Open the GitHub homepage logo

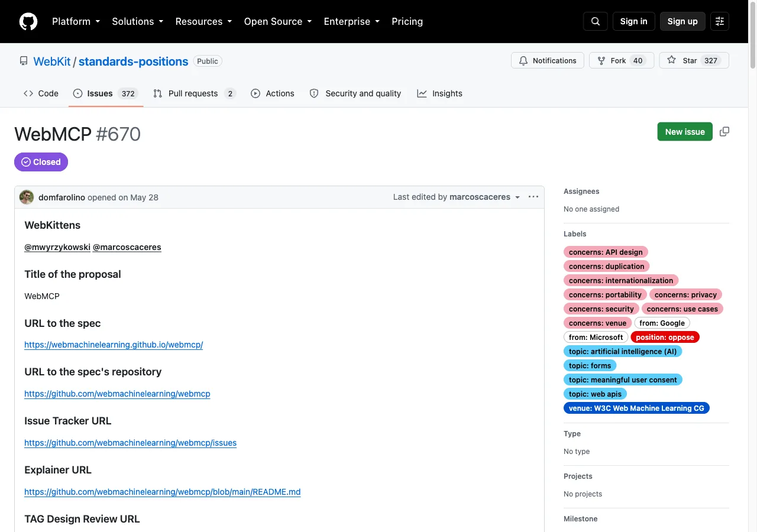point(28,21)
